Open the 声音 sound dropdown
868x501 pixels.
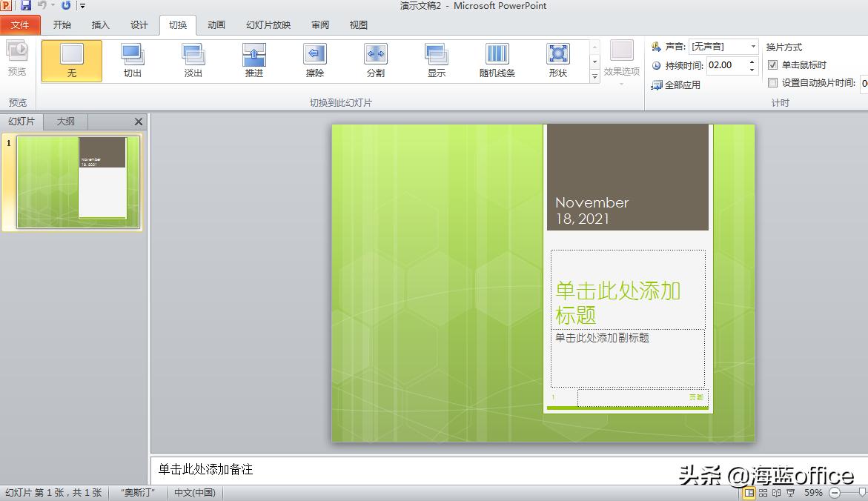point(753,46)
